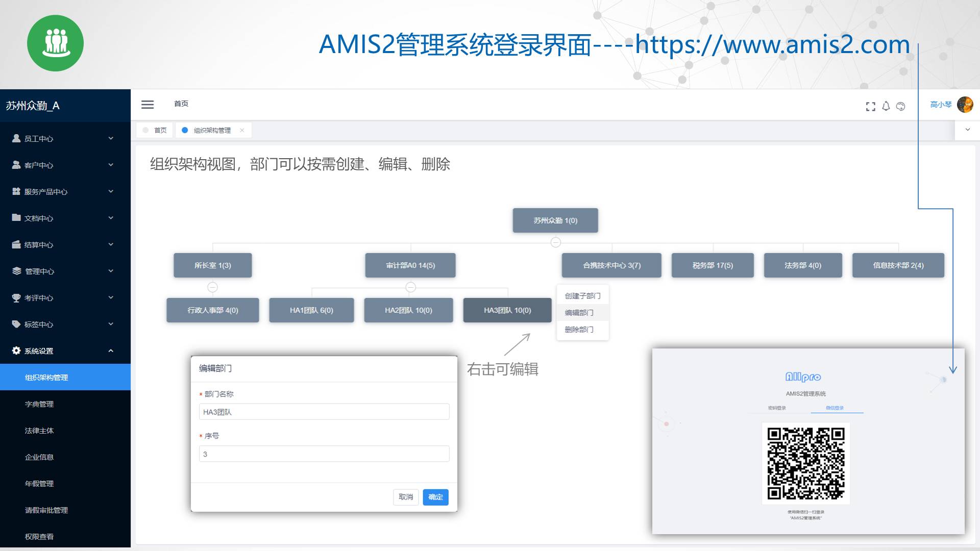
Task: Open 高小琴 user avatar
Action: 965,105
